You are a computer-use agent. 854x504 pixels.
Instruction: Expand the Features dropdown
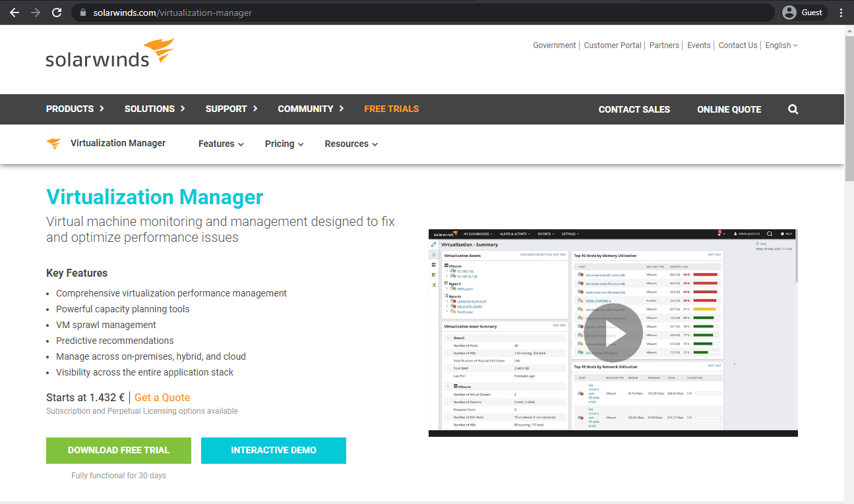pyautogui.click(x=220, y=144)
